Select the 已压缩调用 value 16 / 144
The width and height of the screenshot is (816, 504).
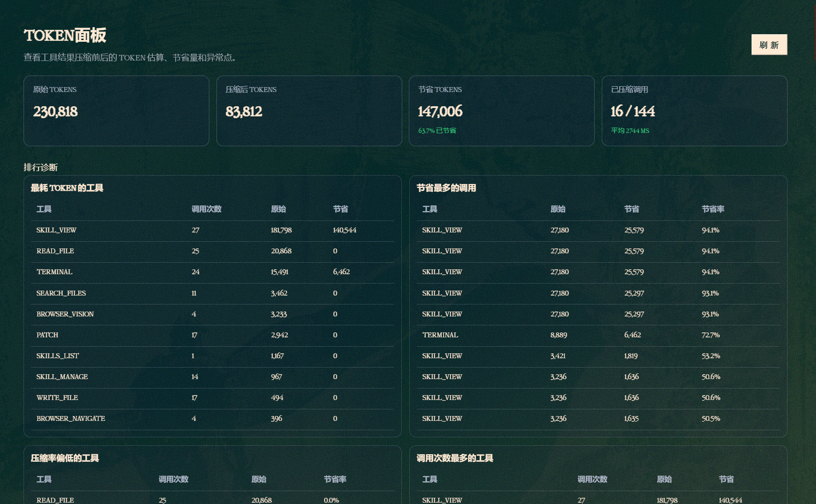[632, 112]
